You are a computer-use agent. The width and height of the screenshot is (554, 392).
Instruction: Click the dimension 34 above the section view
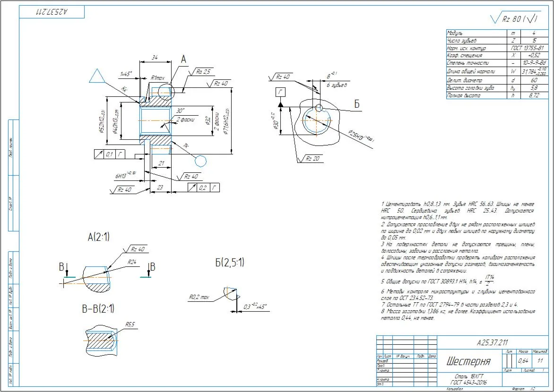[155, 58]
